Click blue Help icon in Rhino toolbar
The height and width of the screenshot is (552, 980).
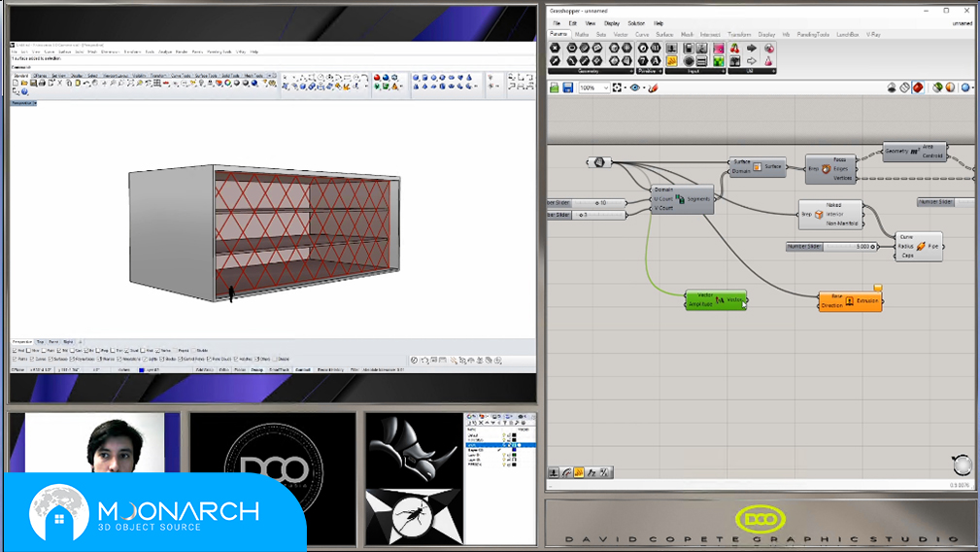pos(24,91)
